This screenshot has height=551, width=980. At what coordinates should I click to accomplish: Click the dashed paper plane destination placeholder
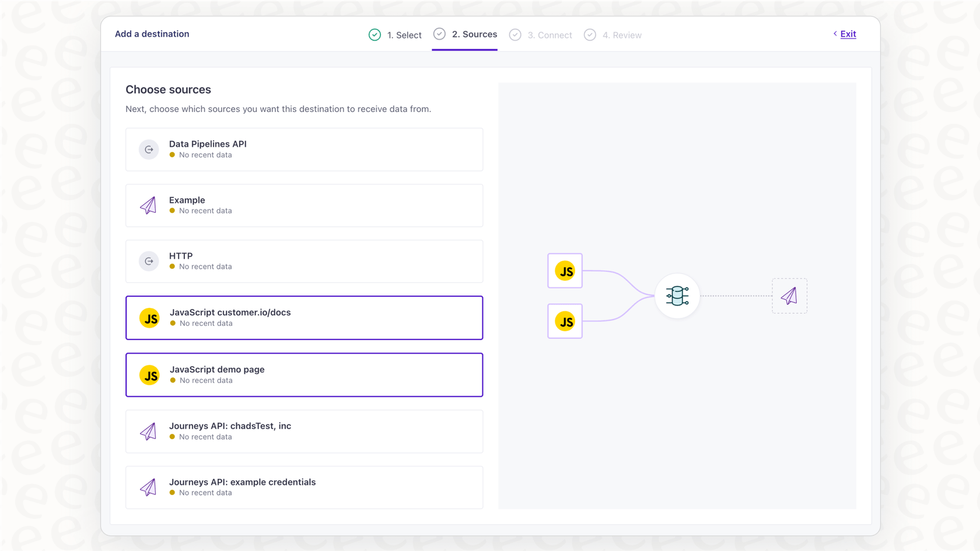[x=789, y=296]
